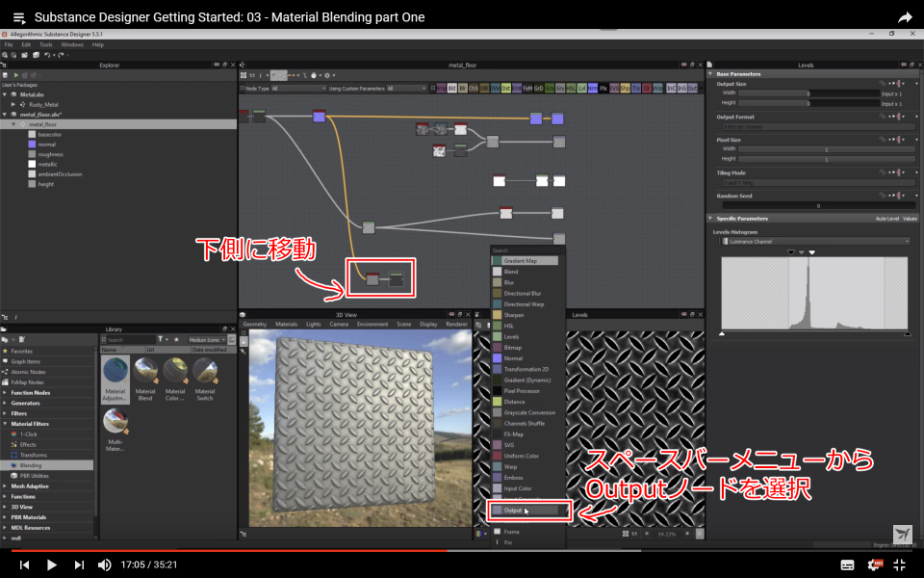Click the Blr blur node shortcut

pyautogui.click(x=463, y=89)
